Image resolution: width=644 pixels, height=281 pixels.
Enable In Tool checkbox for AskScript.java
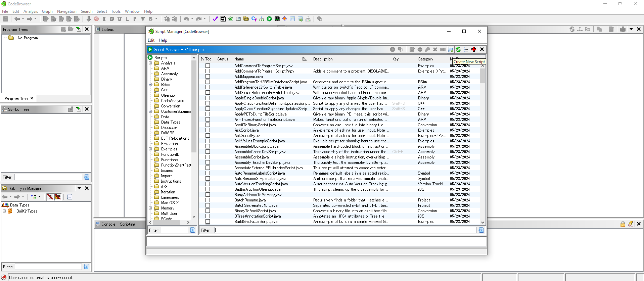208,130
